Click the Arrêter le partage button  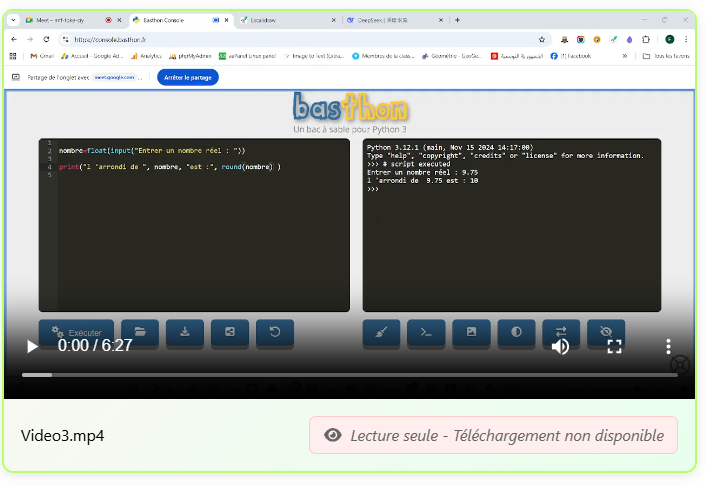point(188,77)
